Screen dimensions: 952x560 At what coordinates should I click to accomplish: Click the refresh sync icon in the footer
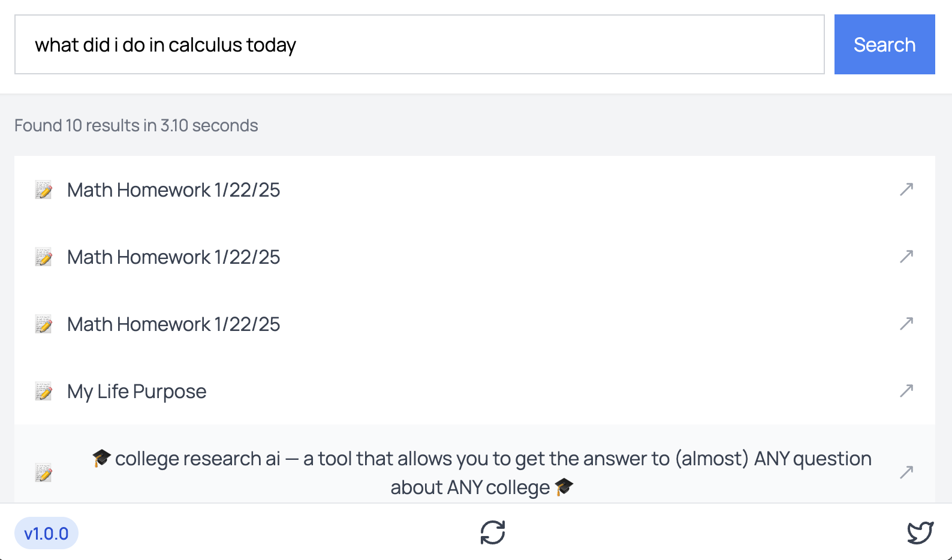493,532
